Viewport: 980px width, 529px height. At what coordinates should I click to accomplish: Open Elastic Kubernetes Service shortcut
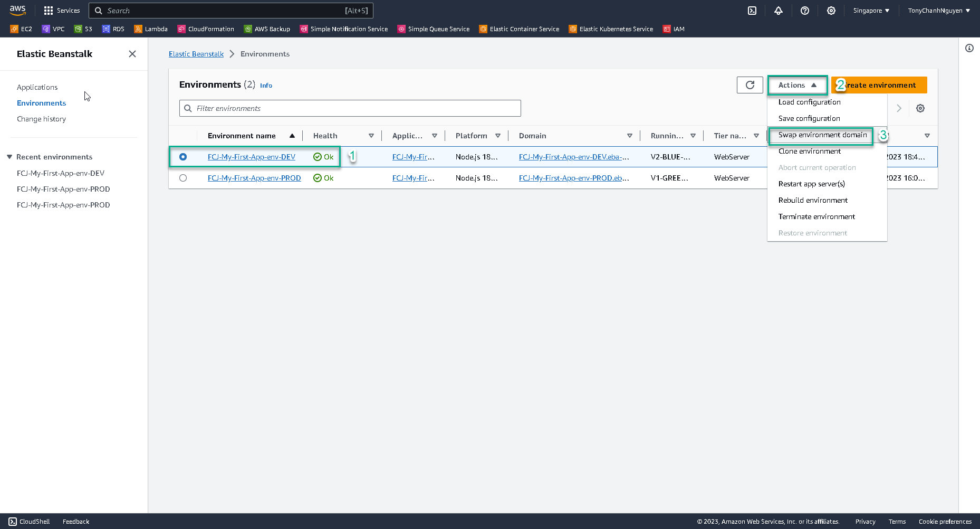(x=611, y=29)
